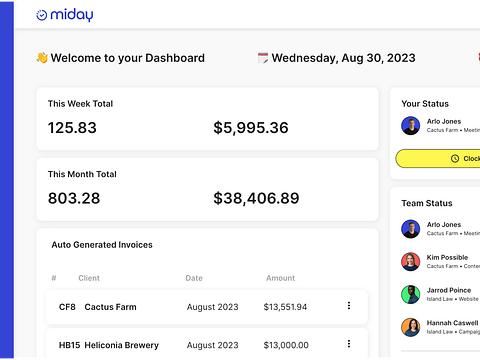Click the blue sidebar strip
The image size is (480, 360).
point(7,180)
